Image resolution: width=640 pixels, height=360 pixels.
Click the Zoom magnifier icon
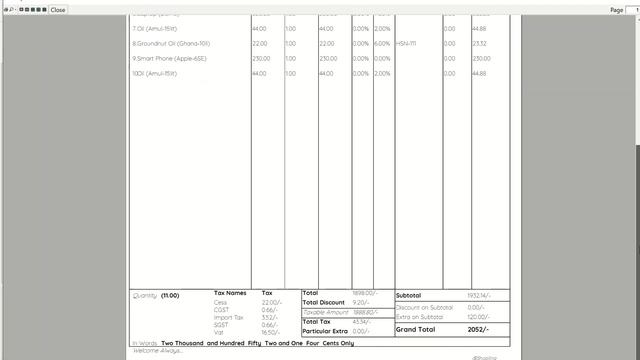11,9
